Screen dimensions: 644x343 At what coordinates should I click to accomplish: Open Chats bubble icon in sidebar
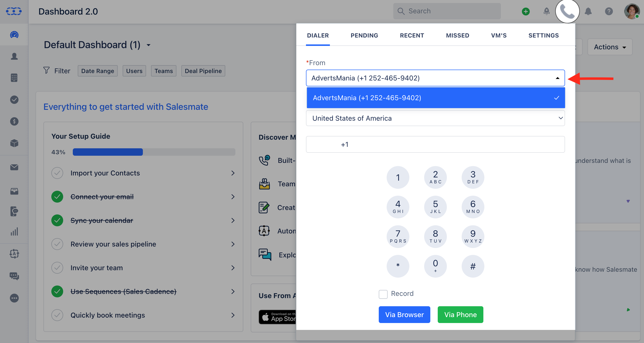[x=14, y=276]
